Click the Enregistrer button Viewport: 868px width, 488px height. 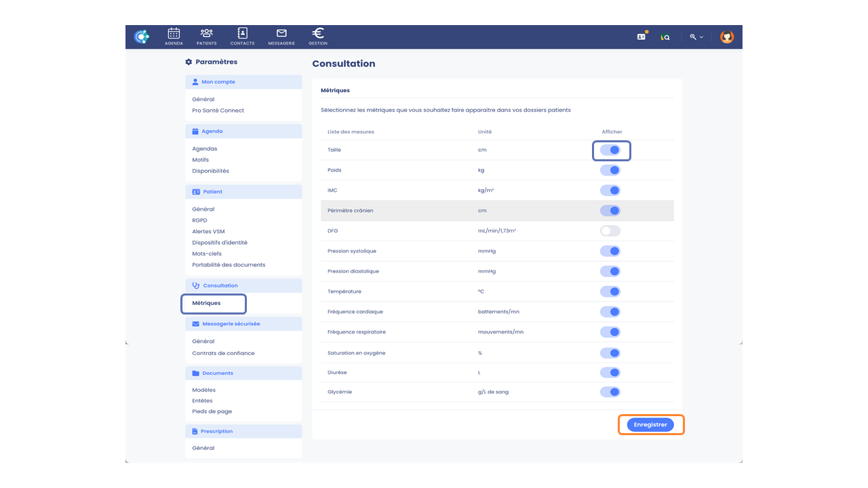(x=650, y=424)
